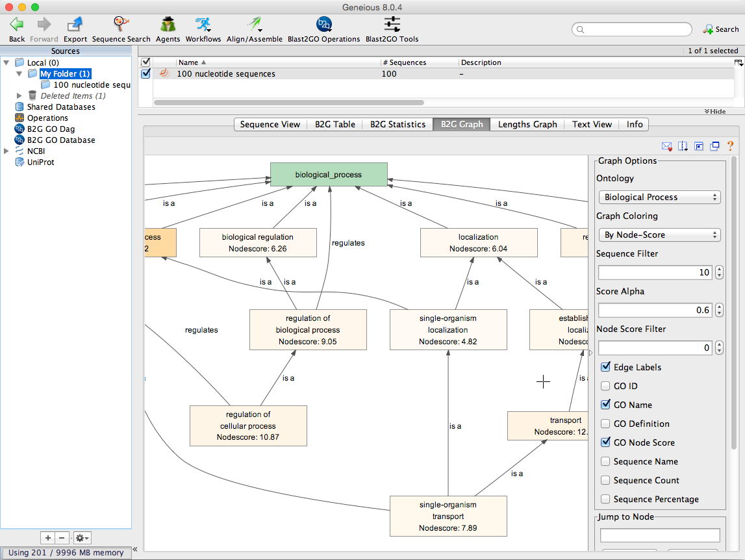Image resolution: width=745 pixels, height=560 pixels.
Task: Expand the NCBI tree node
Action: pyautogui.click(x=6, y=151)
